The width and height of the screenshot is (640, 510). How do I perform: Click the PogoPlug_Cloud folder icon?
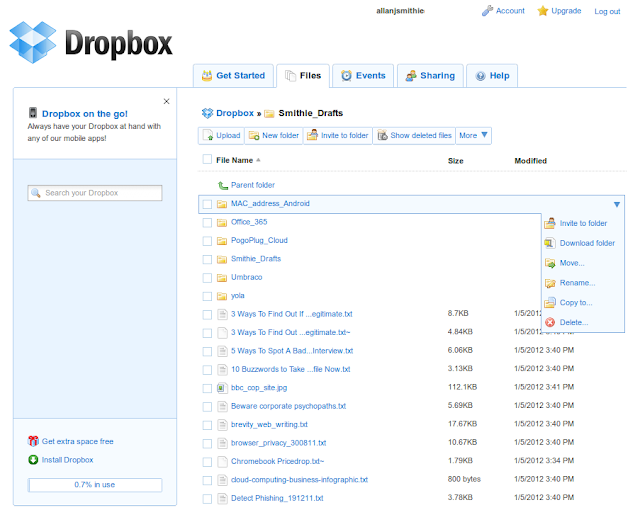coord(222,241)
